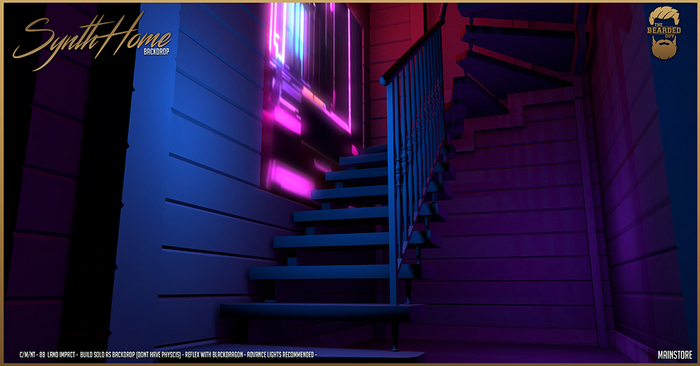
Task: Click 'Reflex with Blackdragon' text
Action: 214,355
